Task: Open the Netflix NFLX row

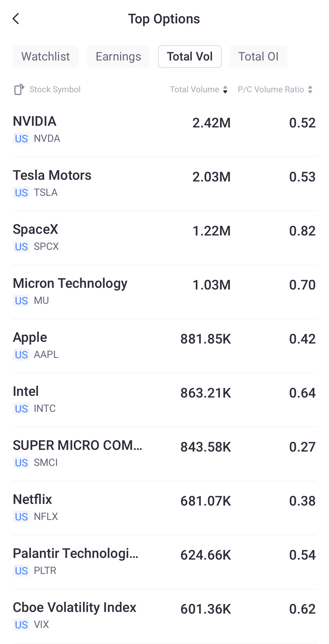Action: (164, 508)
